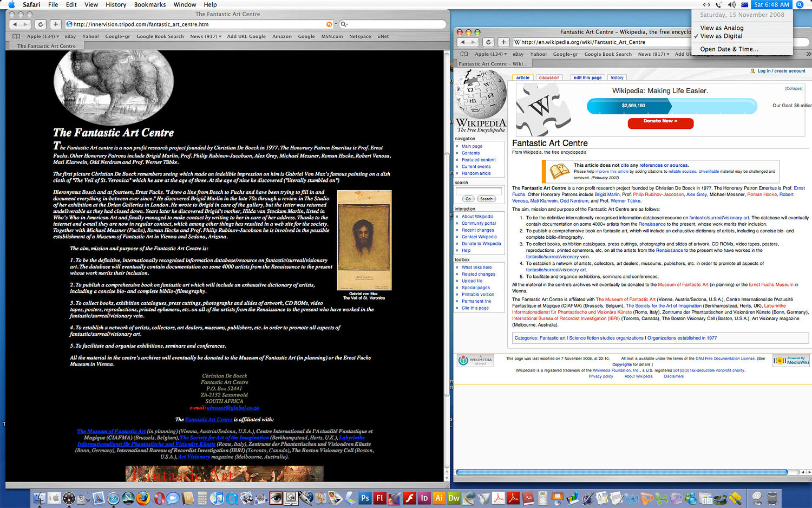Show the bookmarks bar overflow chevron in the Wikipedia window
This screenshot has width=812, height=508.
click(808, 54)
